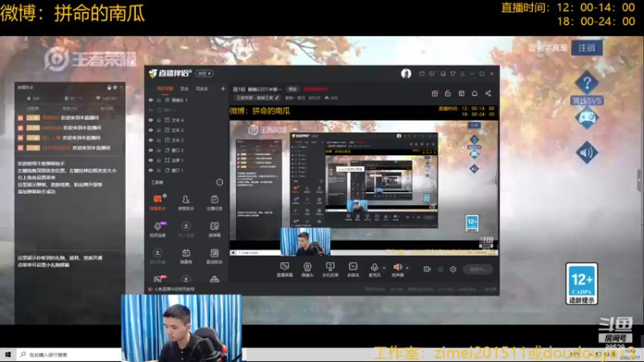The height and width of the screenshot is (362, 644).
Task: Open danmaku helper settings gear
Action: click(x=115, y=88)
